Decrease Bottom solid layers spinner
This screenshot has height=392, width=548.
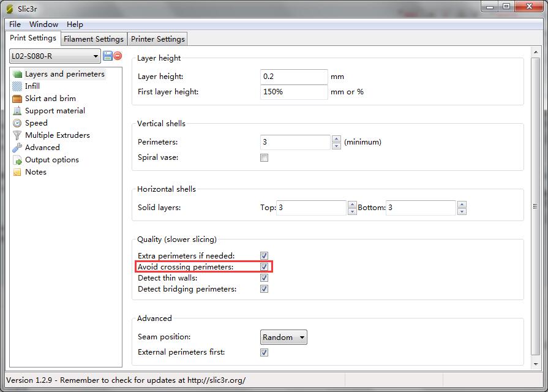pyautogui.click(x=462, y=211)
